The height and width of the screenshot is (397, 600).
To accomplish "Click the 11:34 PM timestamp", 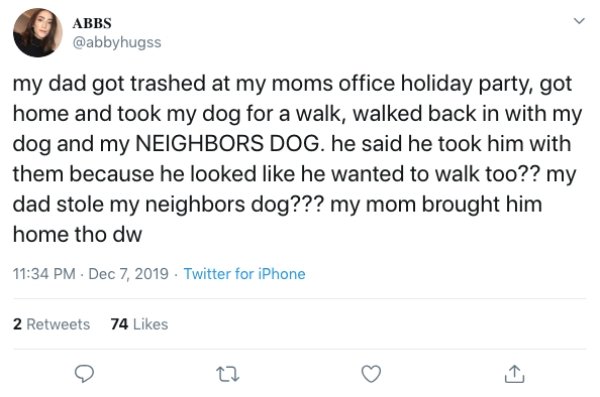I will 44,274.
